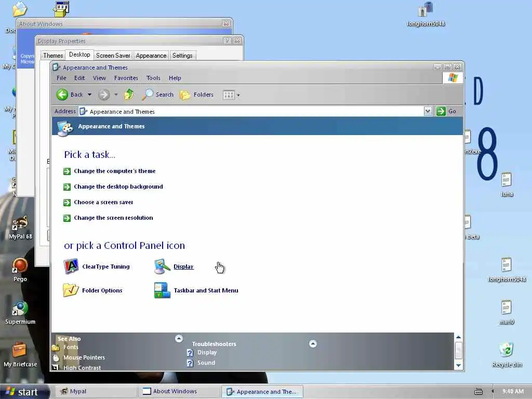Image resolution: width=532 pixels, height=399 pixels.
Task: Open the Display control panel icon
Action: pyautogui.click(x=162, y=267)
